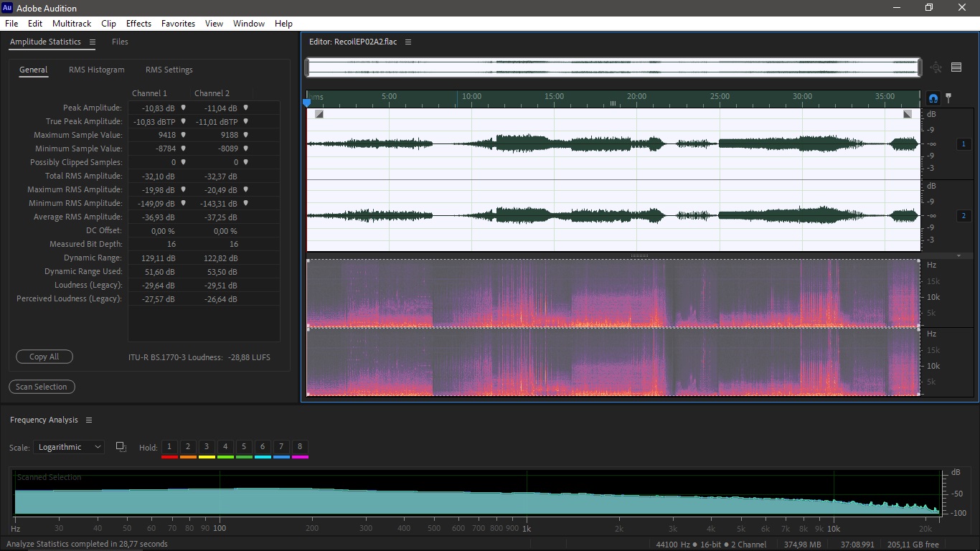
Task: Open the Editor panel menu for RecoilEP02A2.flac
Action: click(408, 42)
